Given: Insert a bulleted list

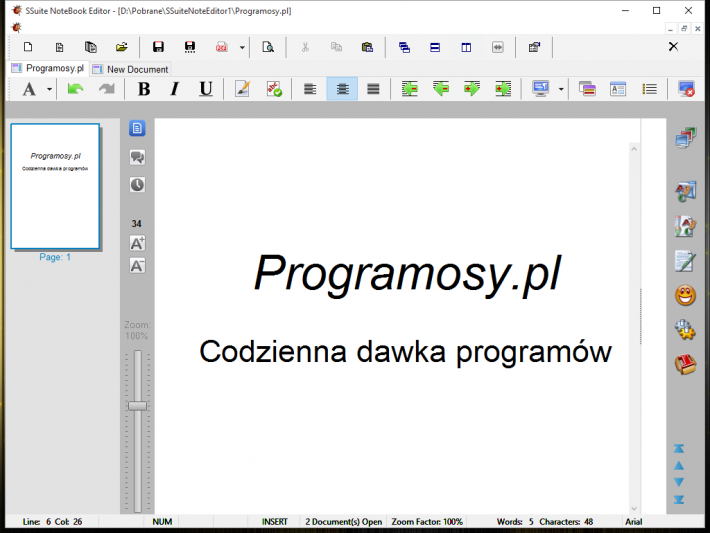Looking at the screenshot, I should (649, 89).
